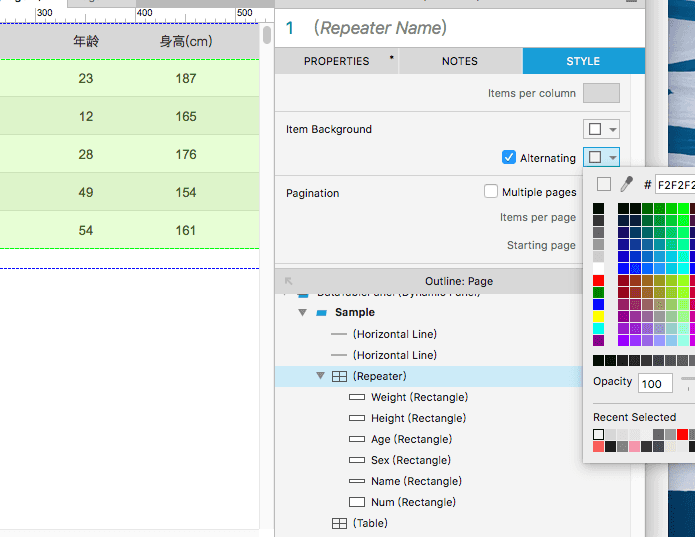The image size is (695, 537).
Task: Click the Num rectangle shape icon
Action: tap(357, 502)
